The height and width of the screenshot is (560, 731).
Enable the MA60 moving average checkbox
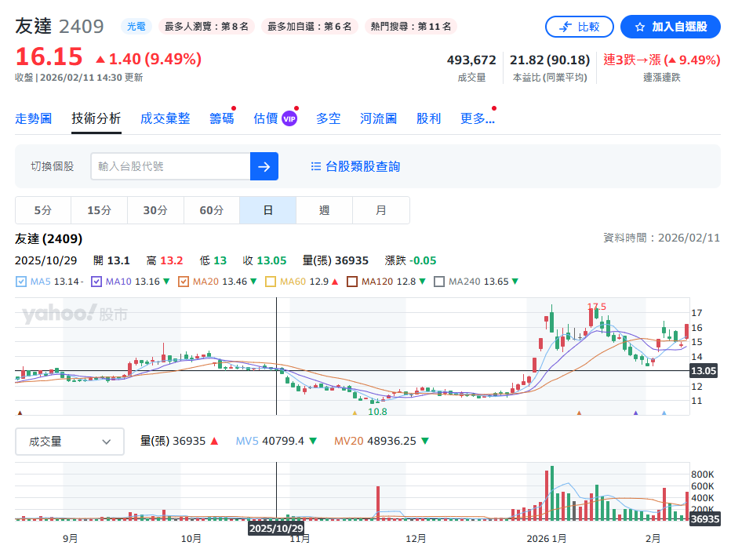click(x=271, y=282)
